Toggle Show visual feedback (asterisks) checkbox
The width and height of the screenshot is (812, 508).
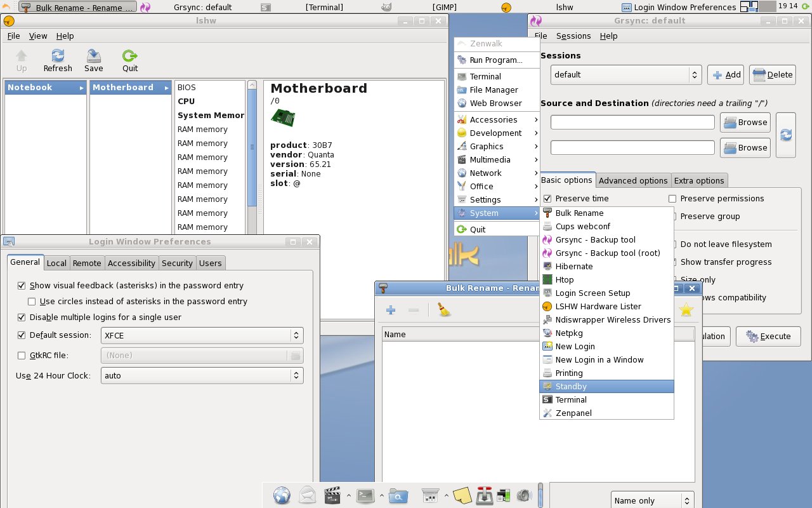point(22,286)
